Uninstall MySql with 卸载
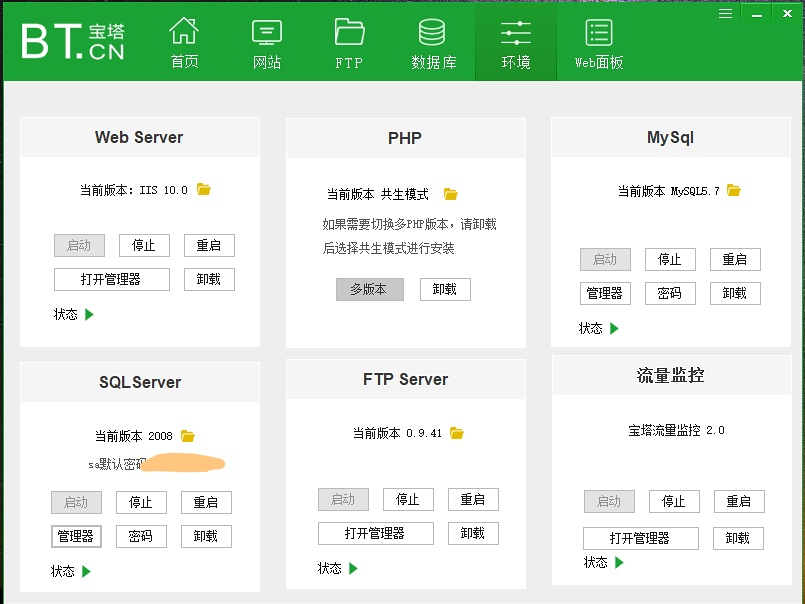Image resolution: width=805 pixels, height=604 pixels. pos(735,293)
